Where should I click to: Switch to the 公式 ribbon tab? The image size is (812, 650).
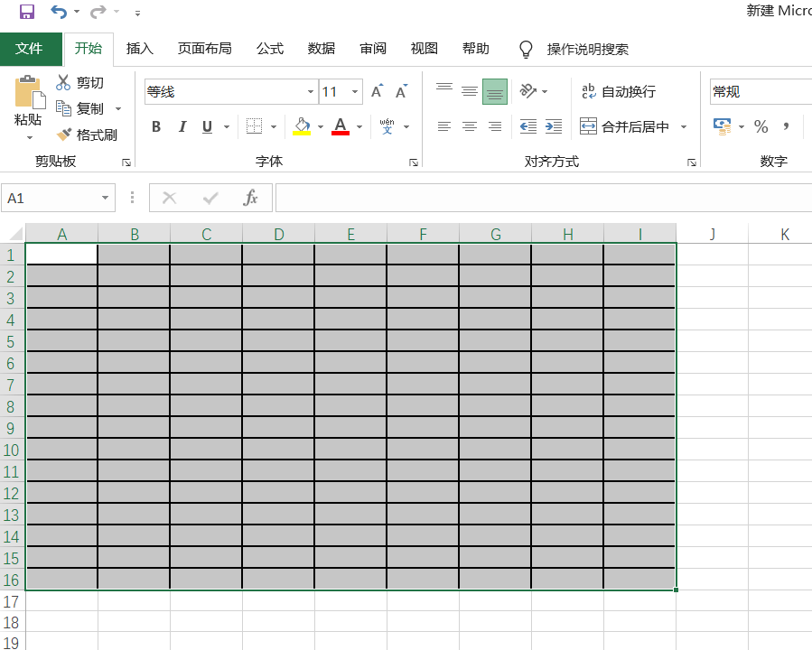coord(269,50)
